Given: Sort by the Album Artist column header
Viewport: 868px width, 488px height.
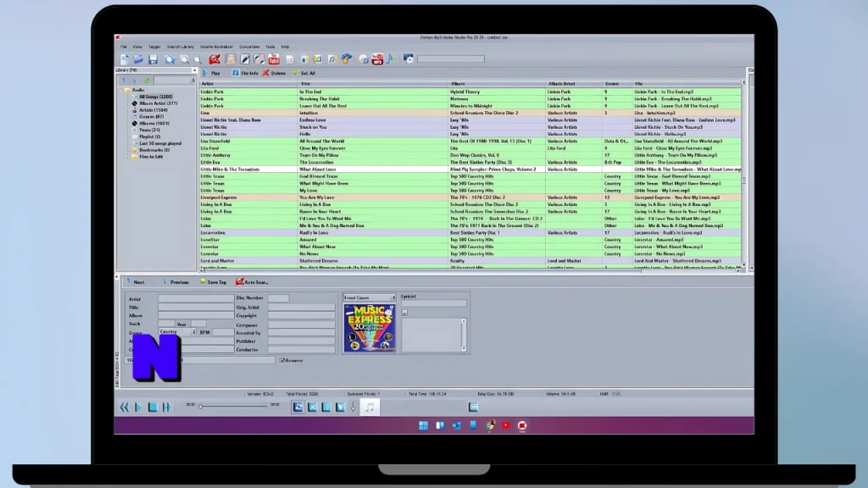Looking at the screenshot, I should (x=574, y=84).
